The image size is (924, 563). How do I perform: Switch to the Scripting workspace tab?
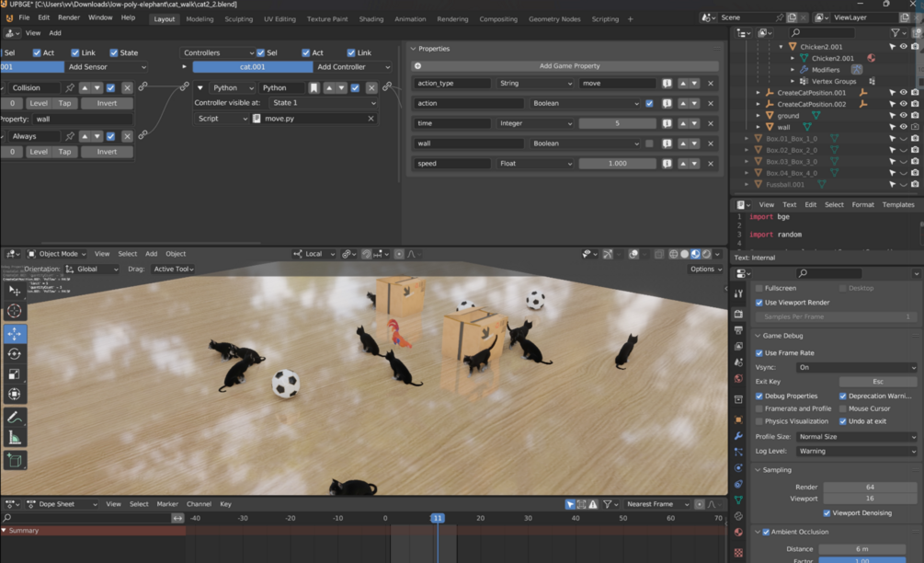pyautogui.click(x=605, y=19)
